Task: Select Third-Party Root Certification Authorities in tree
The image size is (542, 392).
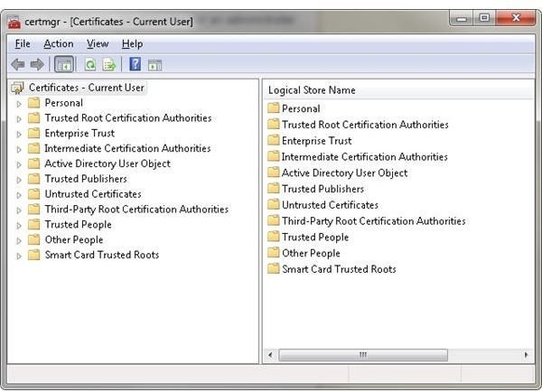Action: [136, 210]
